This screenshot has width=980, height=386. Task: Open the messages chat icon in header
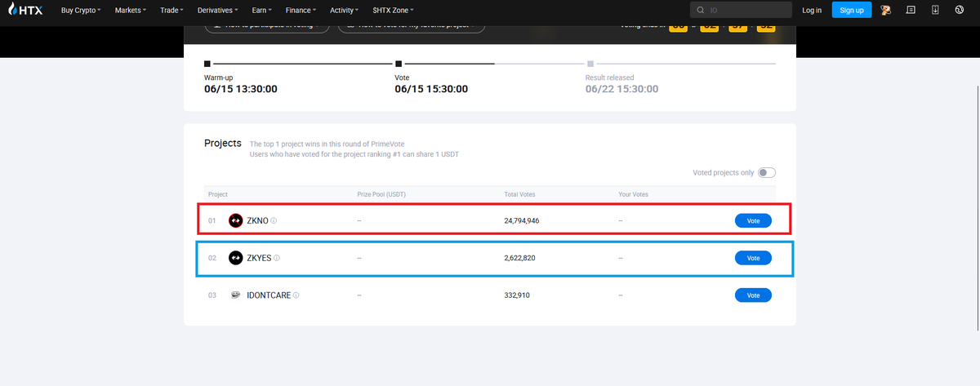coord(911,10)
